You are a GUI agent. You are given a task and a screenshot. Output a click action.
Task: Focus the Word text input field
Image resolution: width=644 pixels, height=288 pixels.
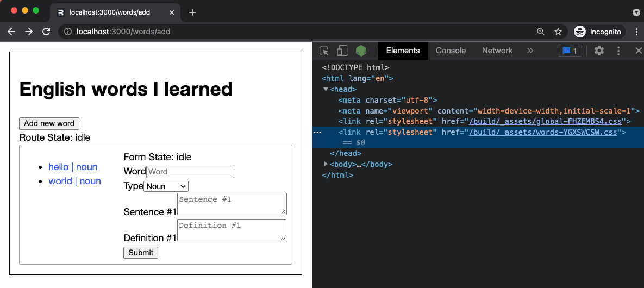(x=190, y=172)
